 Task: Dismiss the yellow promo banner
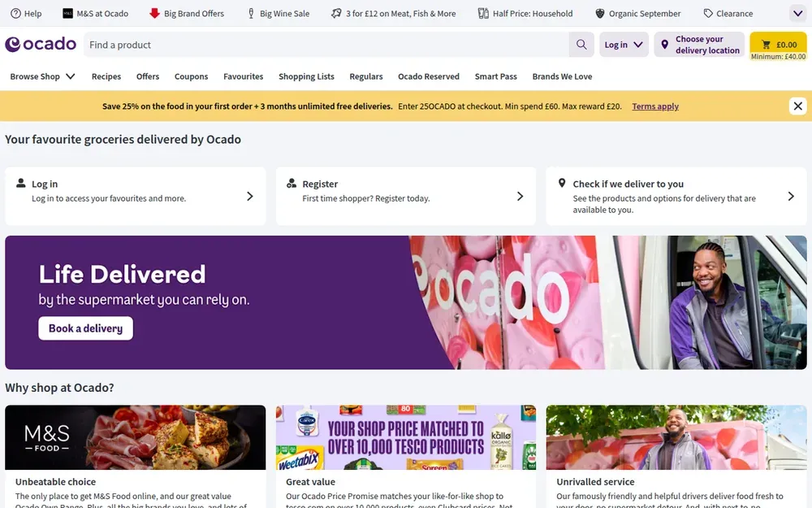[x=797, y=106]
